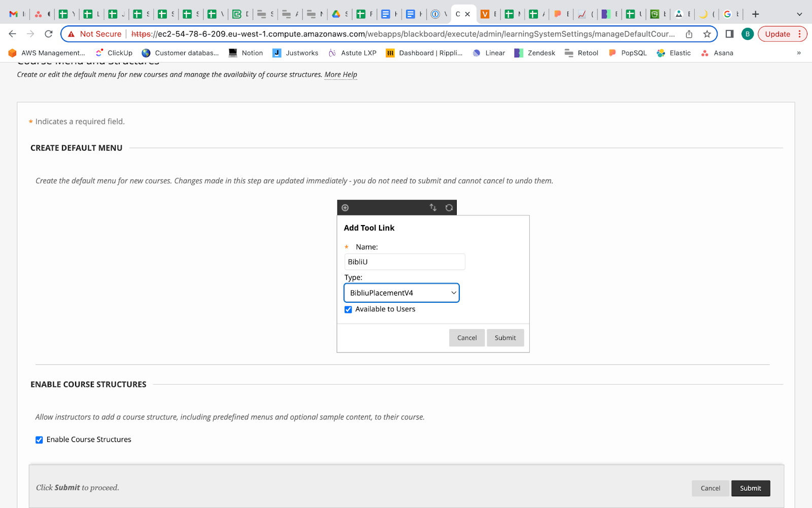Open a new browser tab
Viewport: 812px width, 508px height.
point(755,14)
